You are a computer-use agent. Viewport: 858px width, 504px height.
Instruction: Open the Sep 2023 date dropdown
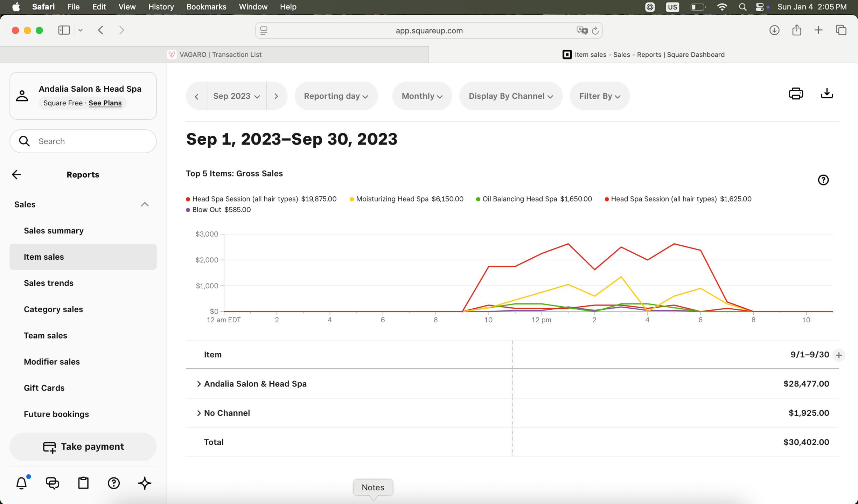[236, 96]
